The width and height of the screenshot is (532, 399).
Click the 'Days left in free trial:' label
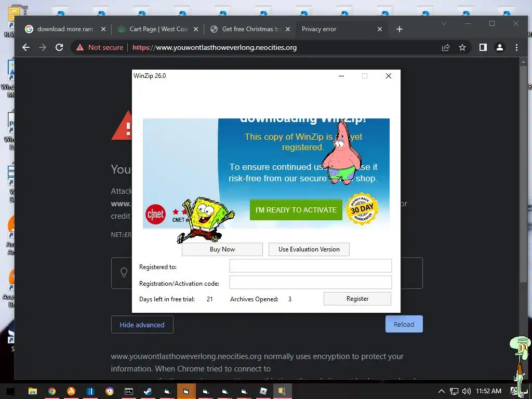[x=167, y=299]
